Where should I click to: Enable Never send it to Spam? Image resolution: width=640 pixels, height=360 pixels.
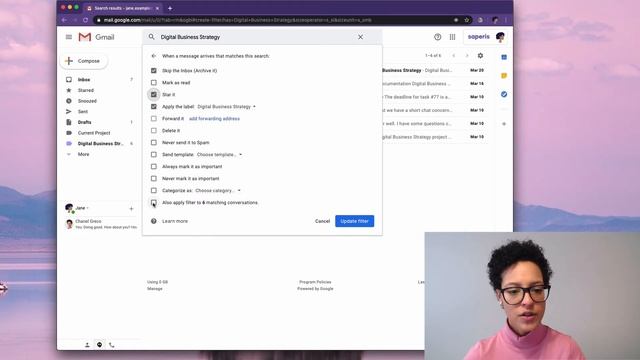[x=153, y=142]
